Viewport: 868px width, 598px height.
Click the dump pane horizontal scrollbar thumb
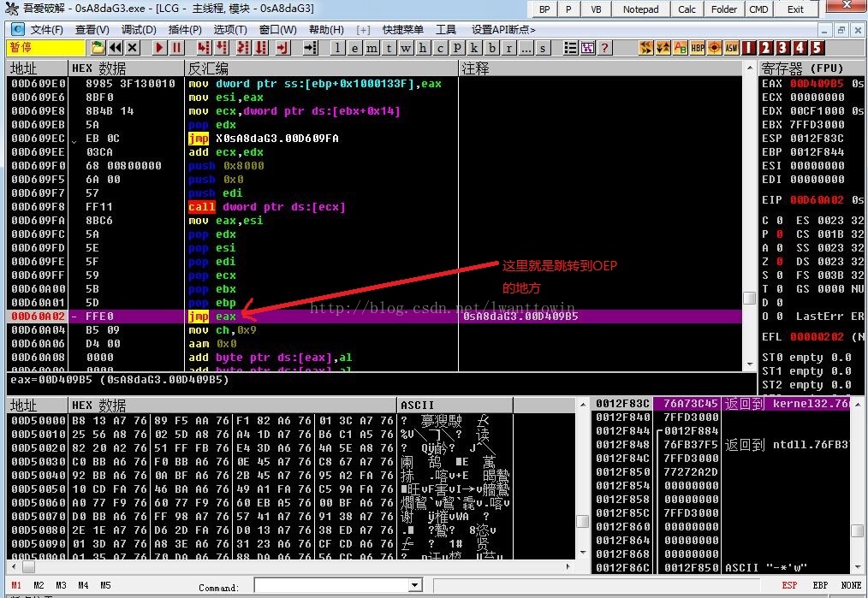pos(28,566)
